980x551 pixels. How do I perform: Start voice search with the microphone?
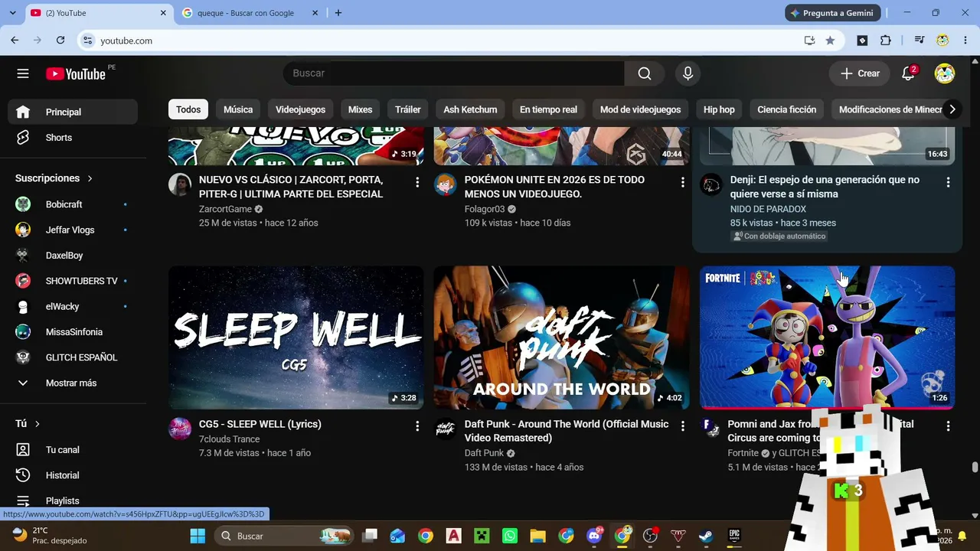pos(688,73)
